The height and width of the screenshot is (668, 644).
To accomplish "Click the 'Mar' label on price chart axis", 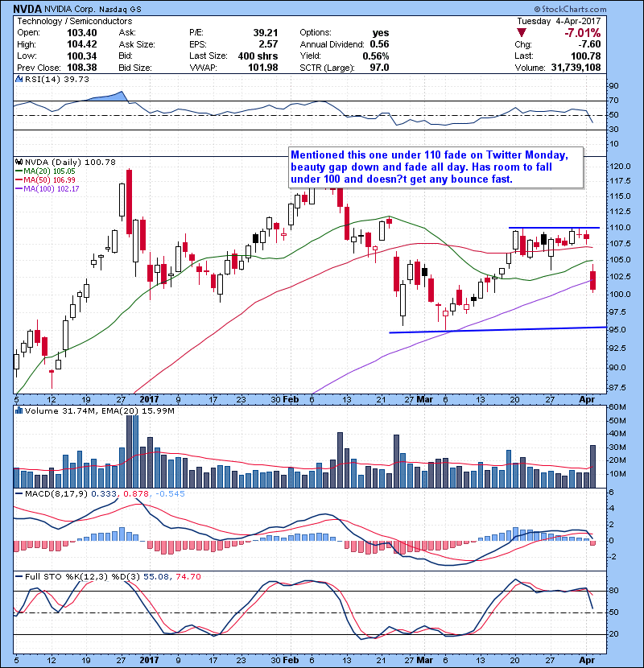I will (424, 400).
